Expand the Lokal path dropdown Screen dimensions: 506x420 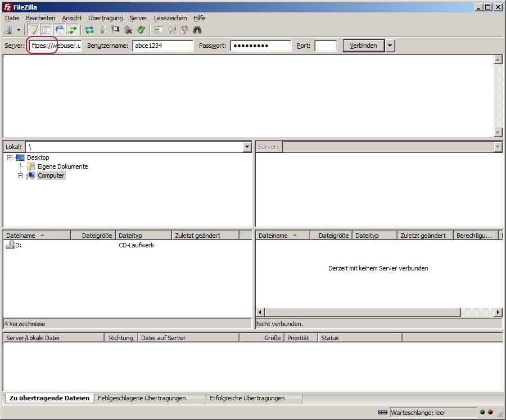[x=247, y=147]
